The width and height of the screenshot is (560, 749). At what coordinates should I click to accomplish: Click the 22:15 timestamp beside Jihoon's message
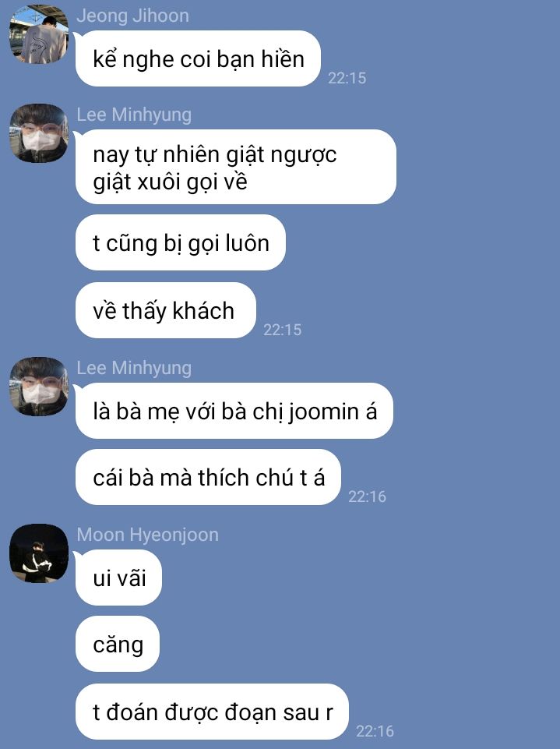pos(347,78)
